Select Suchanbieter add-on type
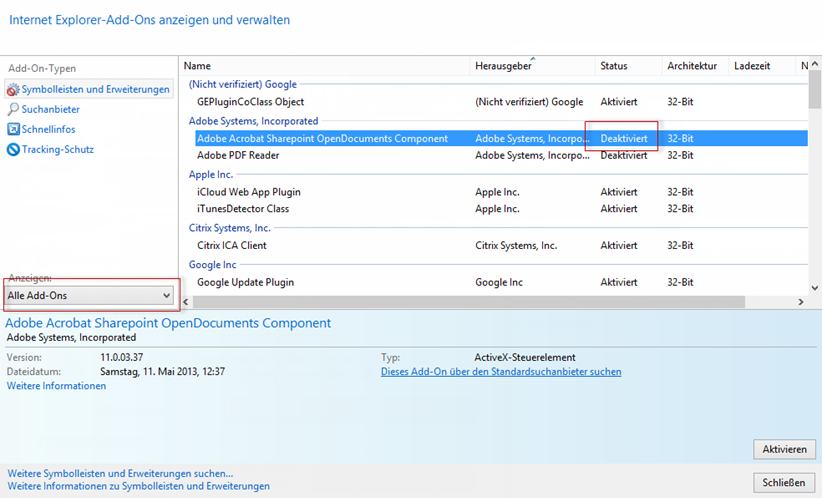 pos(50,109)
